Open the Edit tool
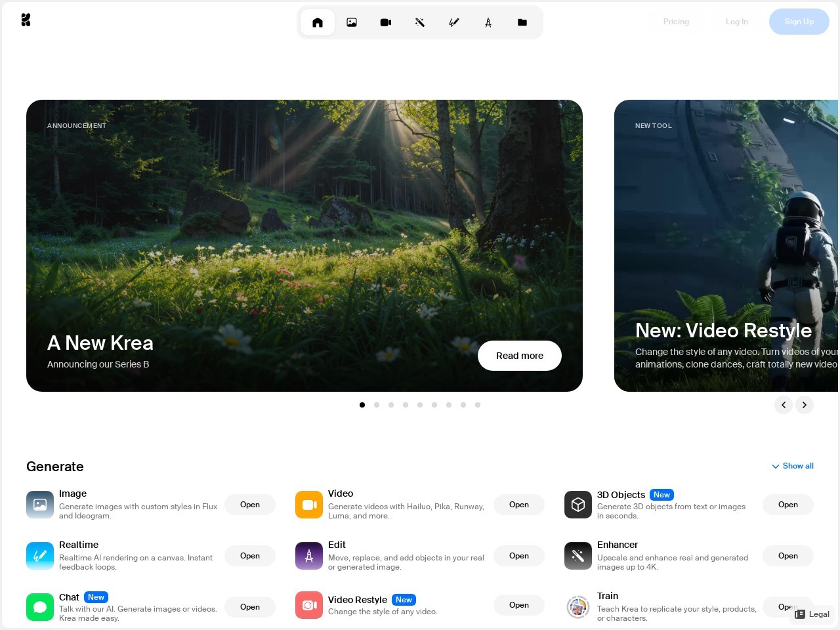 (519, 556)
